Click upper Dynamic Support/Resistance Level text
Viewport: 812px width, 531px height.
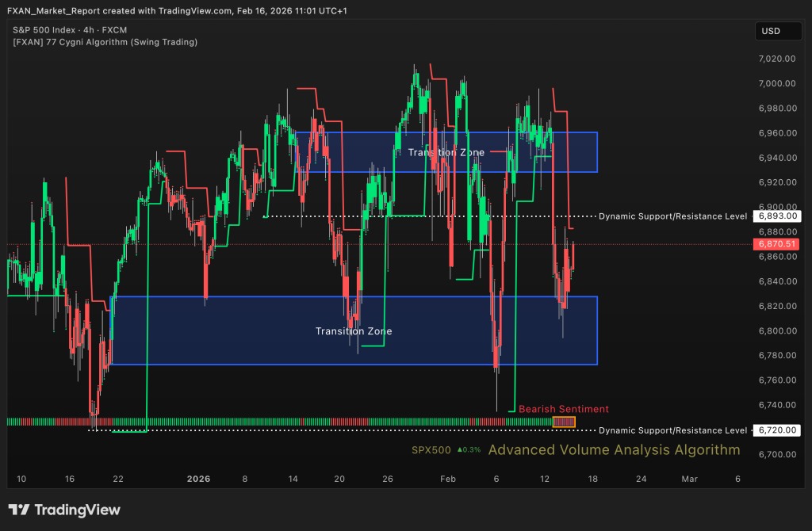(672, 216)
